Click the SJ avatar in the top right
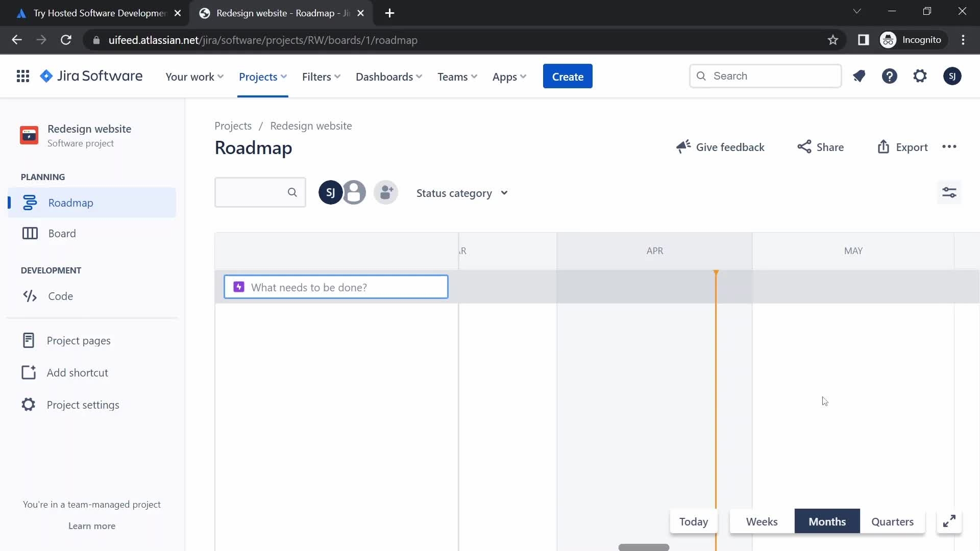The width and height of the screenshot is (980, 551). (x=952, y=76)
